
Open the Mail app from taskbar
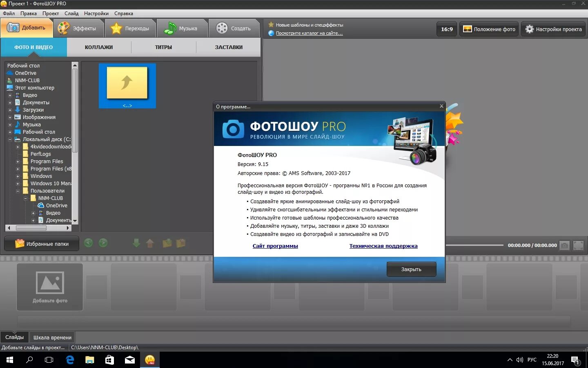coord(130,360)
